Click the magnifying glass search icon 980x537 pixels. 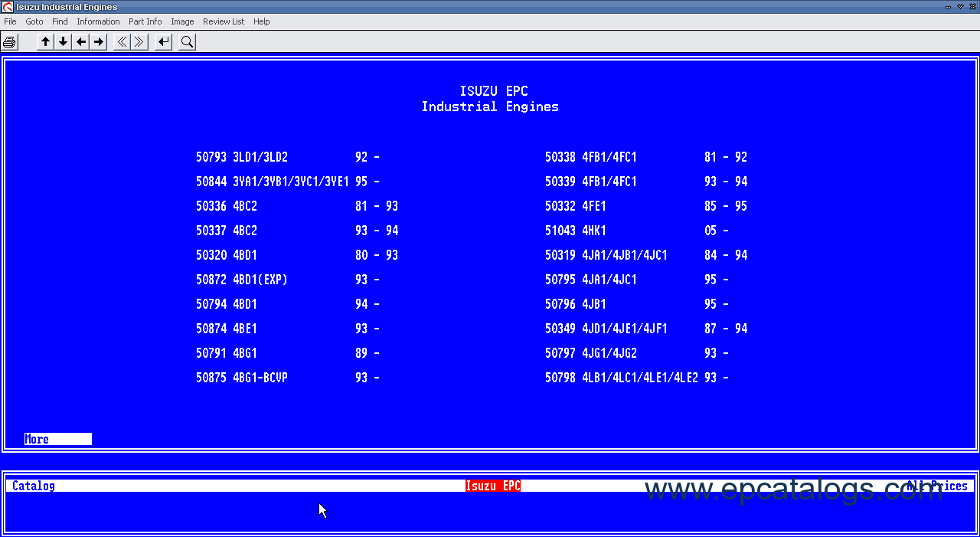(187, 42)
